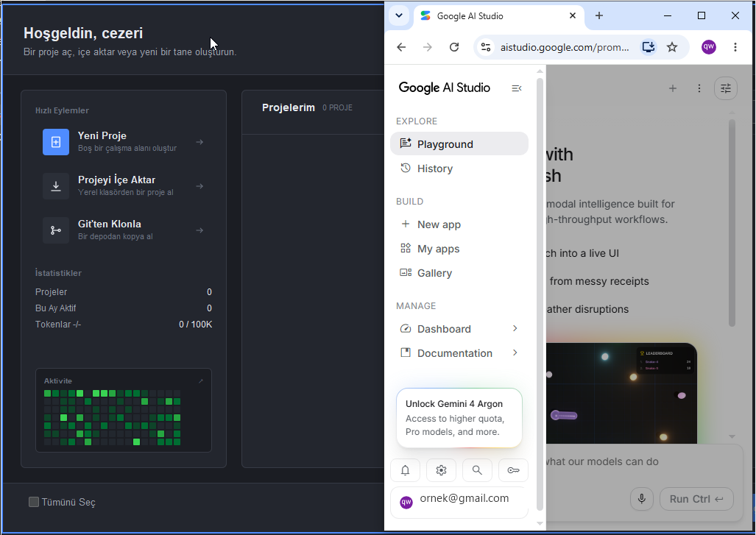Click the search magnifier in AI Studio sidebar
The image size is (756, 535).
(477, 470)
